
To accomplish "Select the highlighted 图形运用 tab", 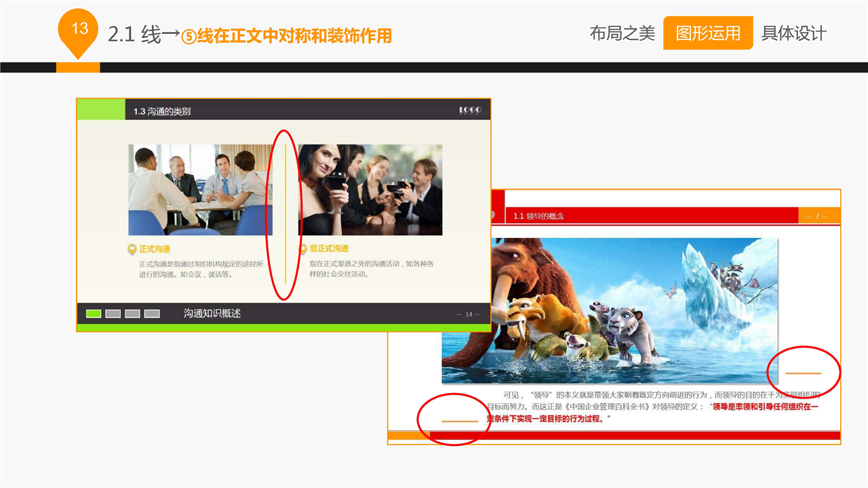I will click(707, 33).
